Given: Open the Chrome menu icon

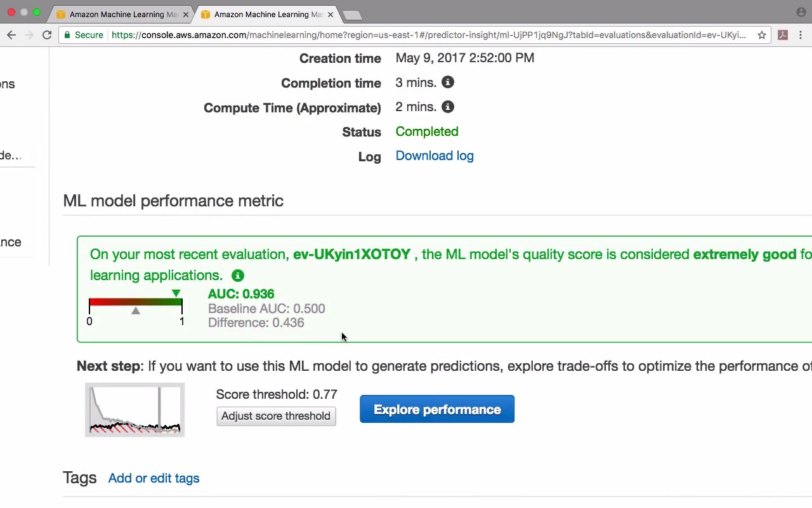Looking at the screenshot, I should pyautogui.click(x=801, y=35).
